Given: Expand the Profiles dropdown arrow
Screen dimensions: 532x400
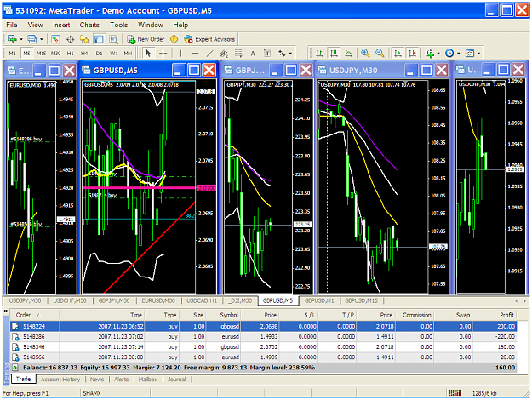Looking at the screenshot, I should (41, 39).
